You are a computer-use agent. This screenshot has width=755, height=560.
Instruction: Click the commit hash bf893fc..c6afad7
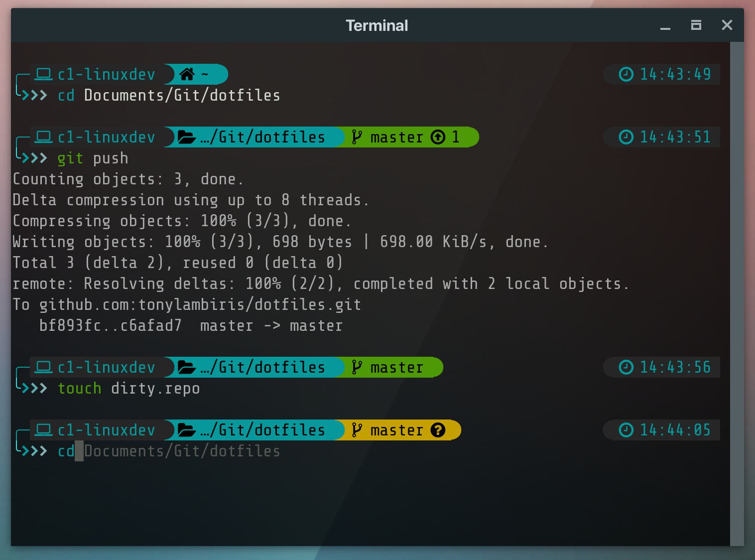[111, 325]
